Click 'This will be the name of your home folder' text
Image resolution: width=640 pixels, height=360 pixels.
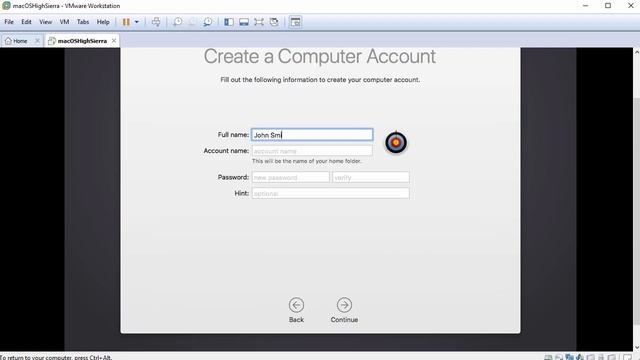pyautogui.click(x=307, y=161)
